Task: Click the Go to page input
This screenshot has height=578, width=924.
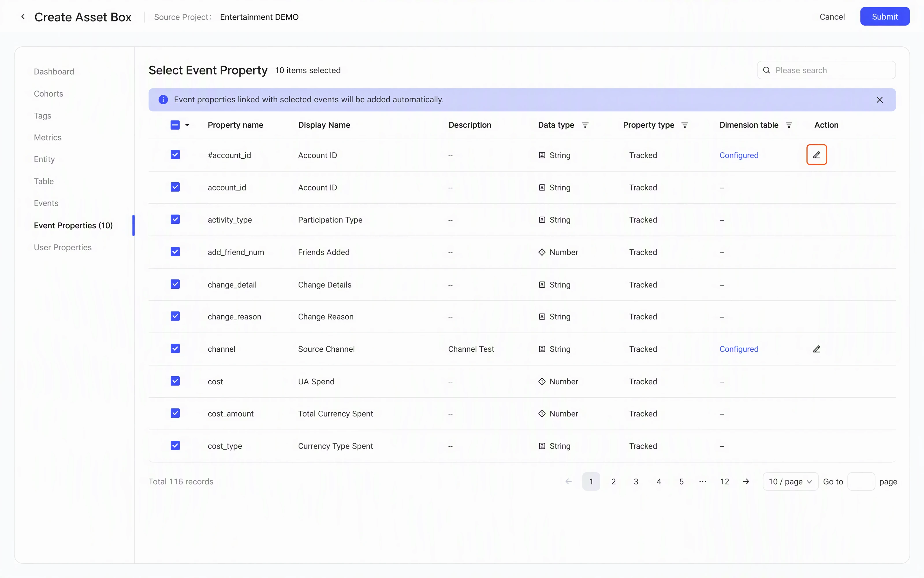Action: click(861, 482)
